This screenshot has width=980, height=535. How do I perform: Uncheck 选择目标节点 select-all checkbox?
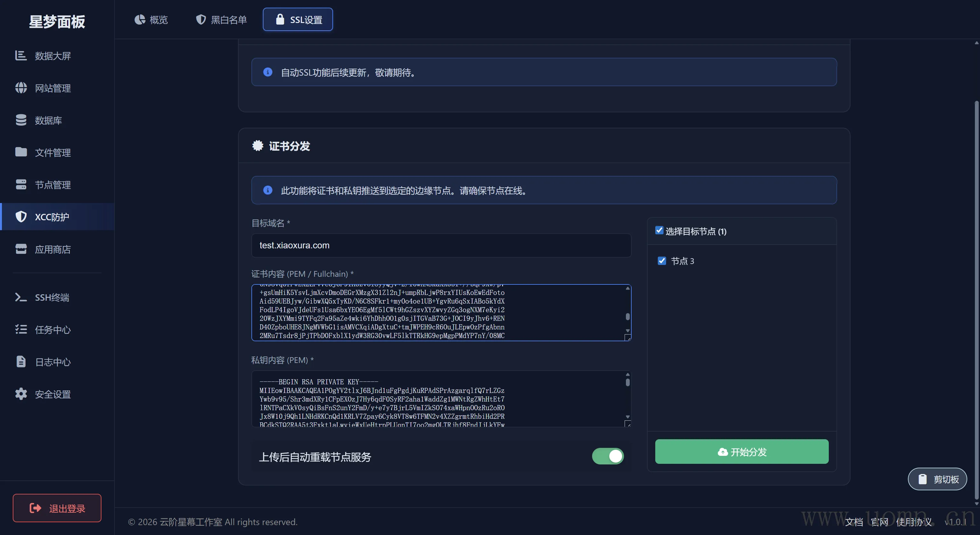pos(659,230)
